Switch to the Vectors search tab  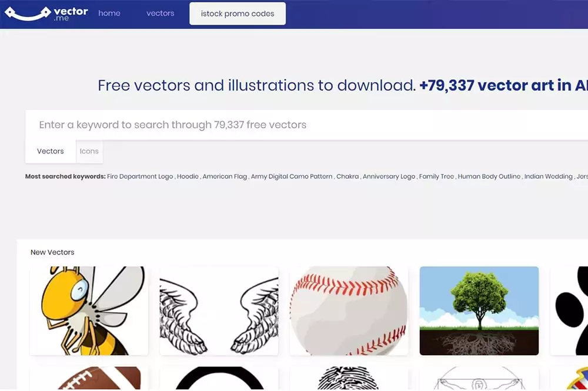tap(50, 151)
